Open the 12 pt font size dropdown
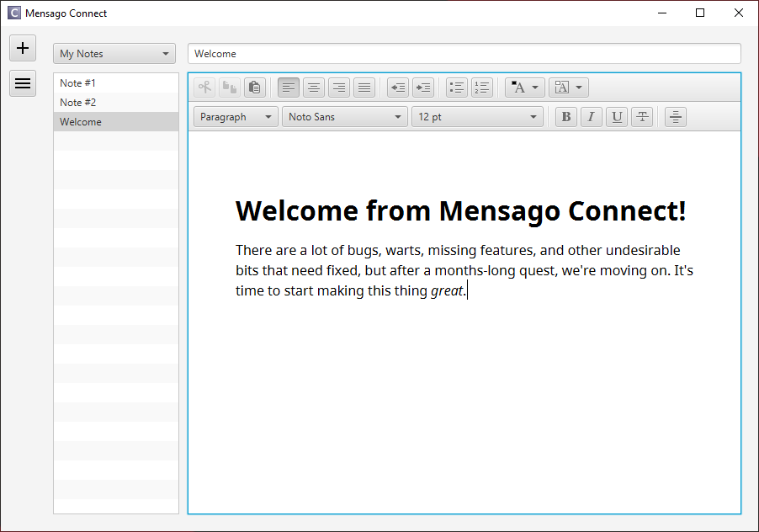Viewport: 759px width, 532px height. [477, 117]
